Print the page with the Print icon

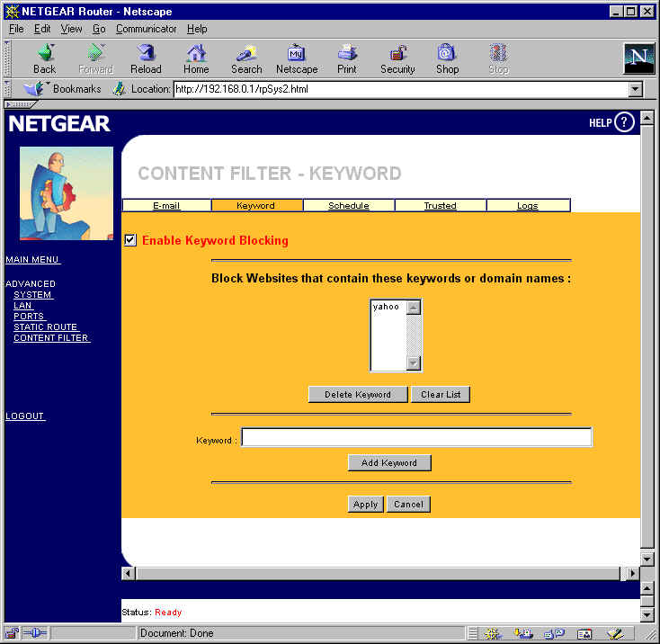347,53
